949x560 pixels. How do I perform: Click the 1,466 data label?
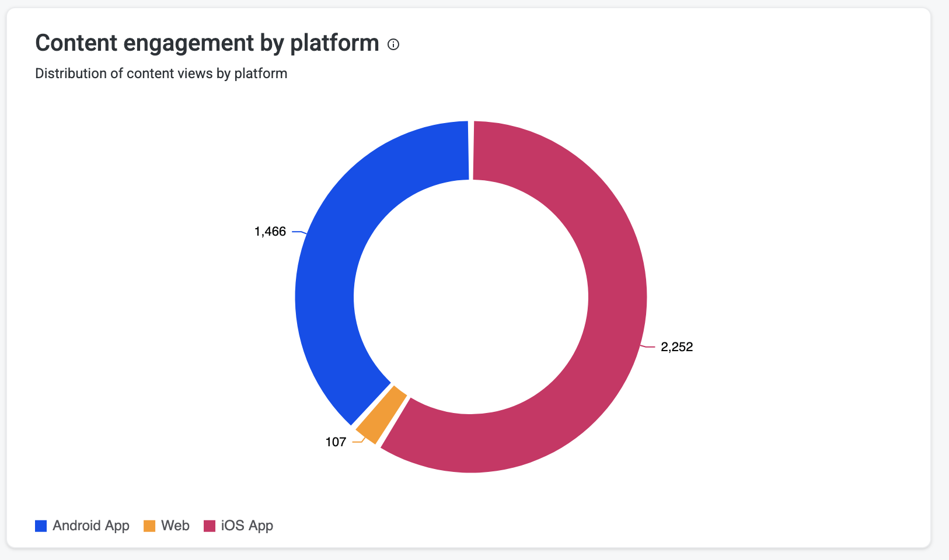(x=270, y=232)
